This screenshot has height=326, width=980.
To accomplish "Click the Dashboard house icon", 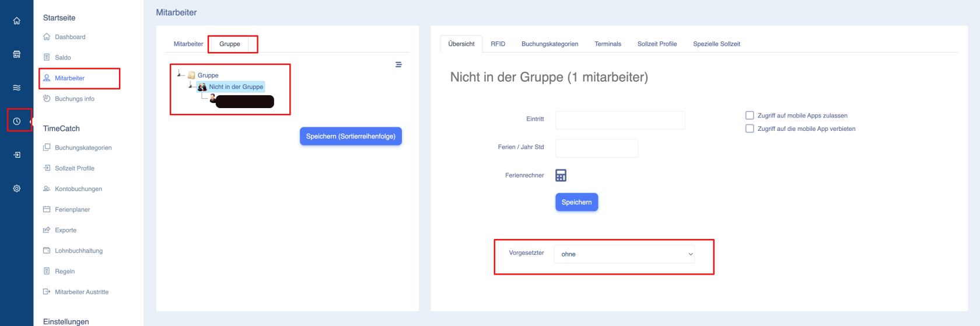I will coord(47,36).
